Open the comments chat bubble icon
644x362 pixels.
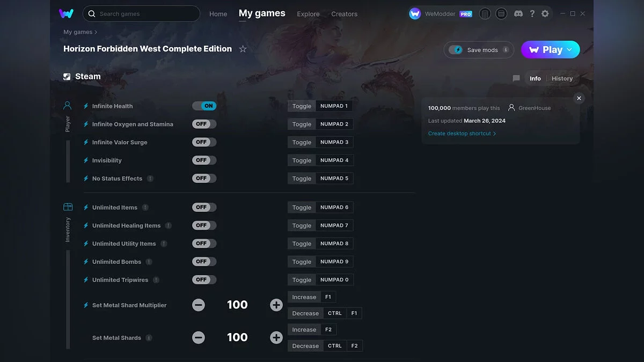516,78
